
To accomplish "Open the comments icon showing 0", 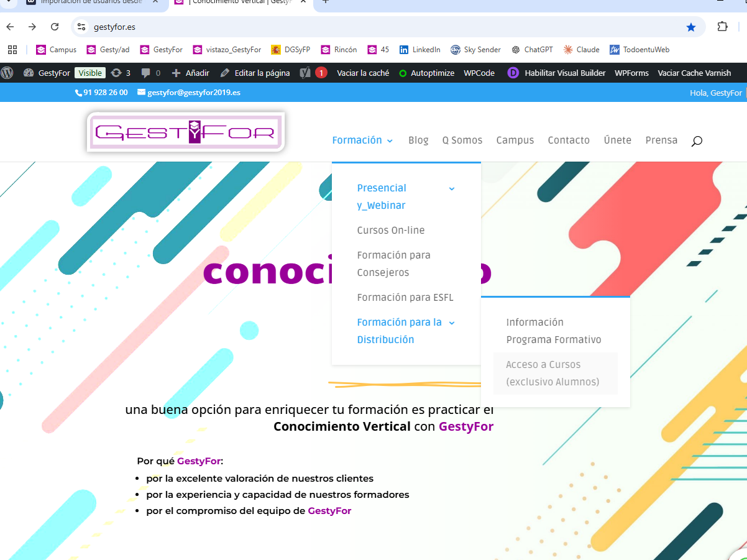I will (150, 73).
